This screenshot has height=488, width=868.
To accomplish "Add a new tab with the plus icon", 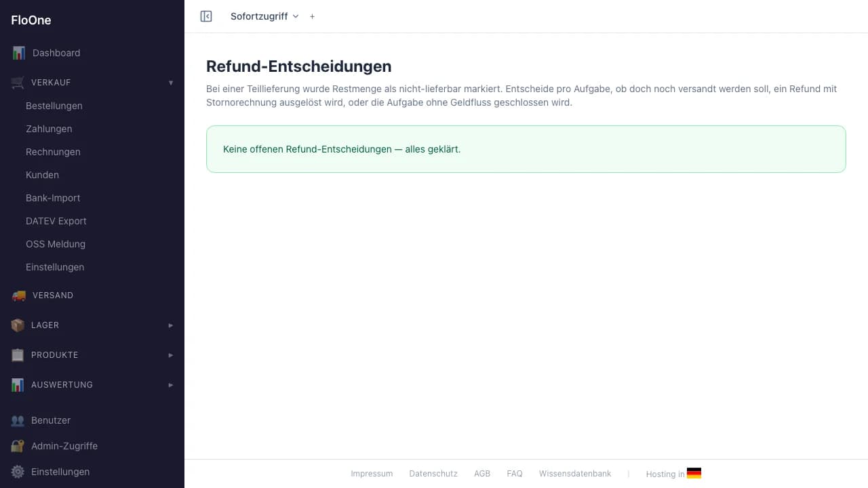I will pyautogui.click(x=312, y=16).
